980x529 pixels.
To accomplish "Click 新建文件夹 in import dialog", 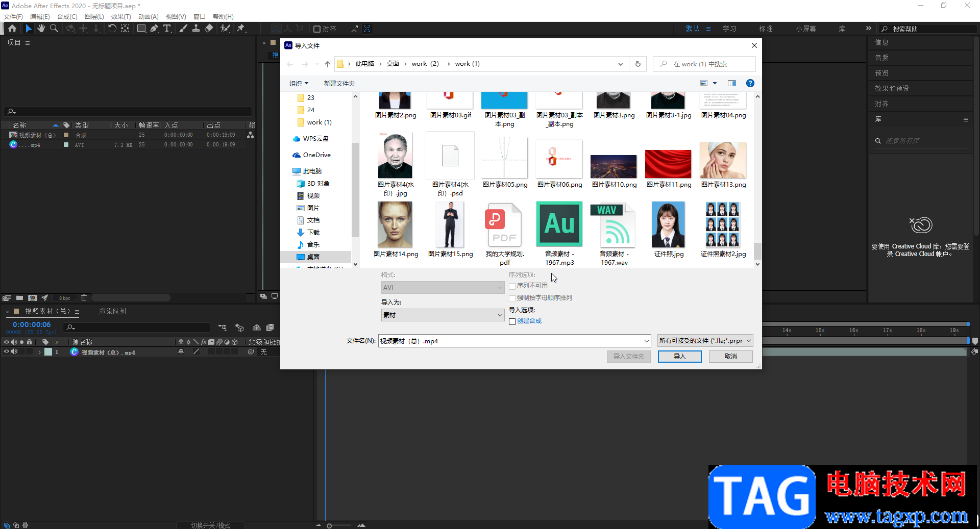I will click(x=339, y=83).
